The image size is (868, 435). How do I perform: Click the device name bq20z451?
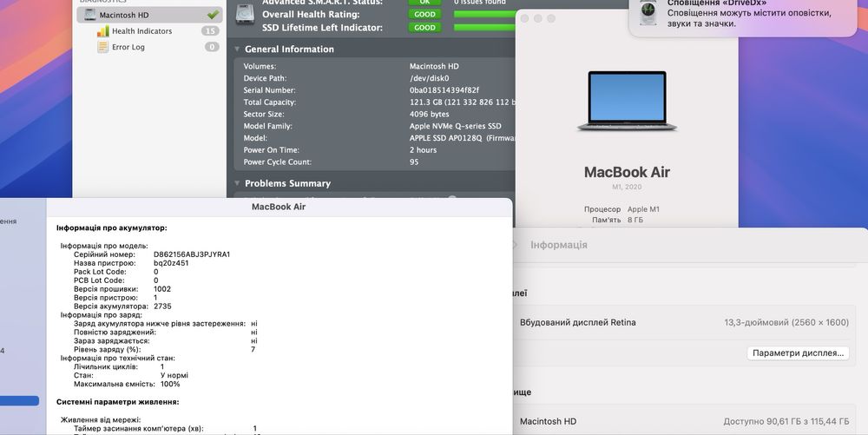tap(171, 263)
